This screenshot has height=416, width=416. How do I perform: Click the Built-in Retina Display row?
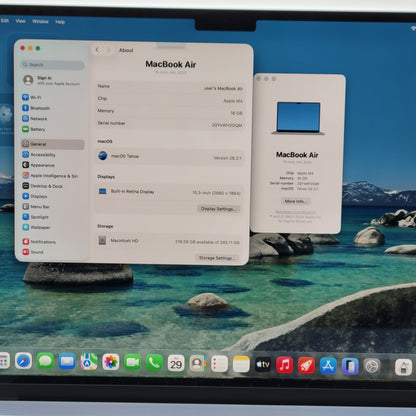[x=169, y=192]
